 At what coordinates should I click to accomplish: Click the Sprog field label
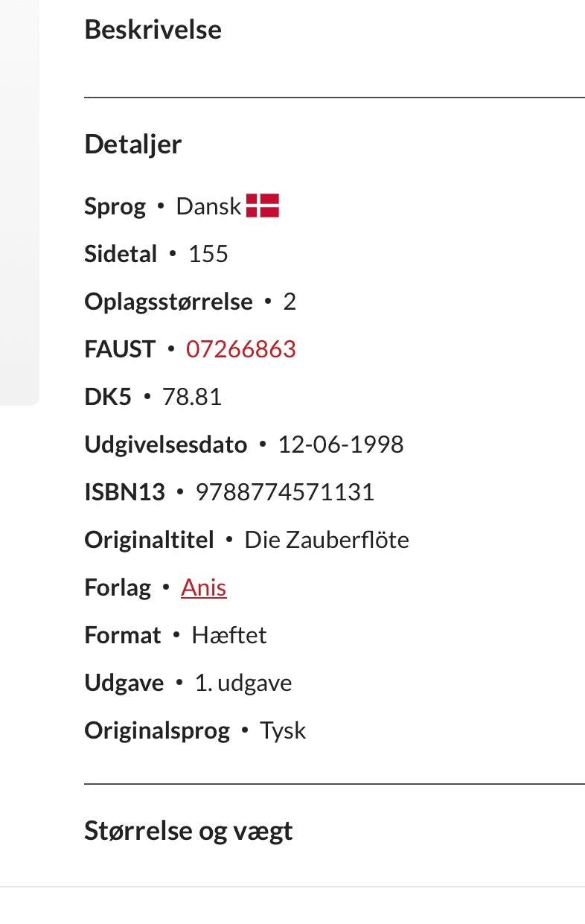tap(115, 206)
